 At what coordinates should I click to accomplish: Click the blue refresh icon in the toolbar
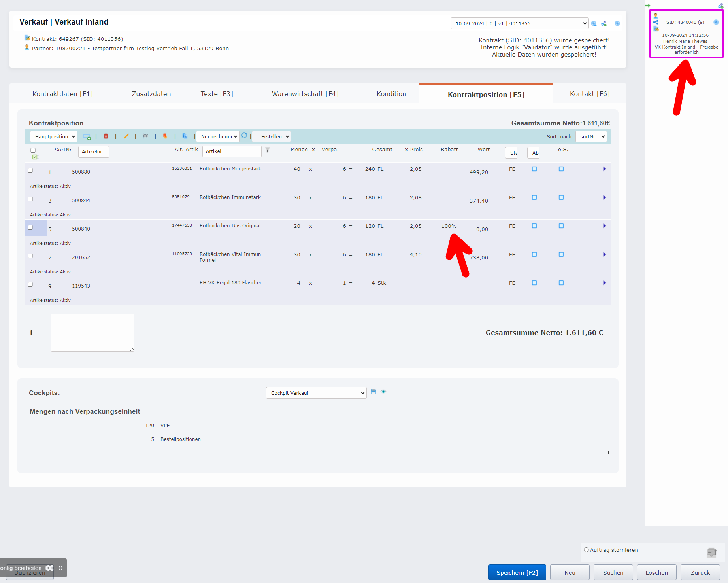(x=244, y=136)
